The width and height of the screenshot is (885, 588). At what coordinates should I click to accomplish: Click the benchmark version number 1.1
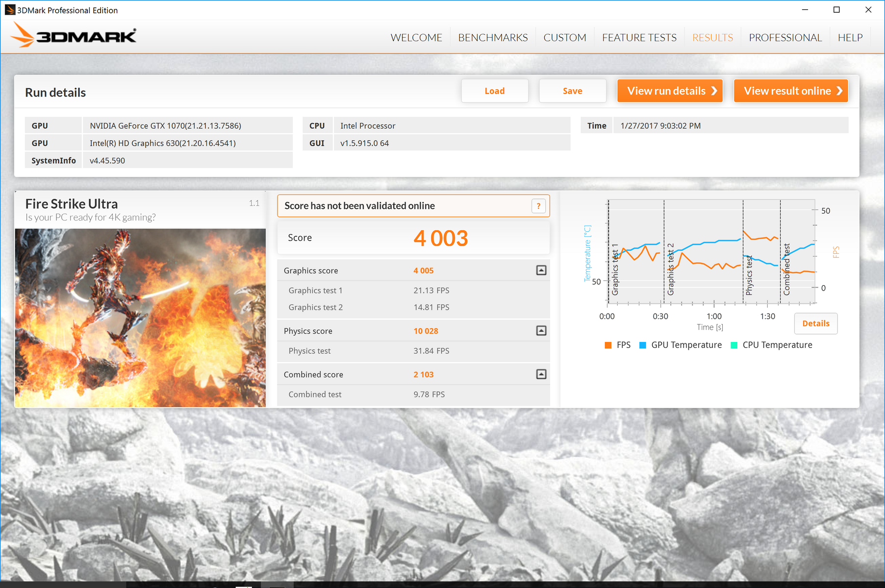tap(254, 203)
